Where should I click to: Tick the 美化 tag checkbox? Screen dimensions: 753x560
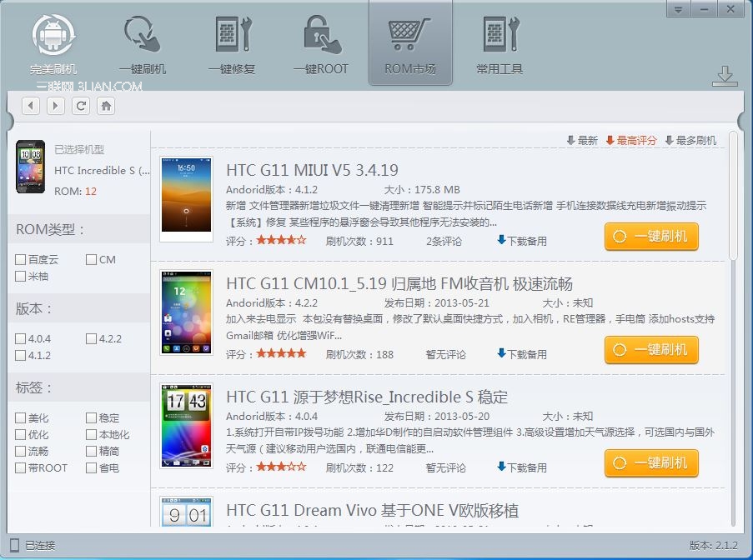[x=20, y=418]
